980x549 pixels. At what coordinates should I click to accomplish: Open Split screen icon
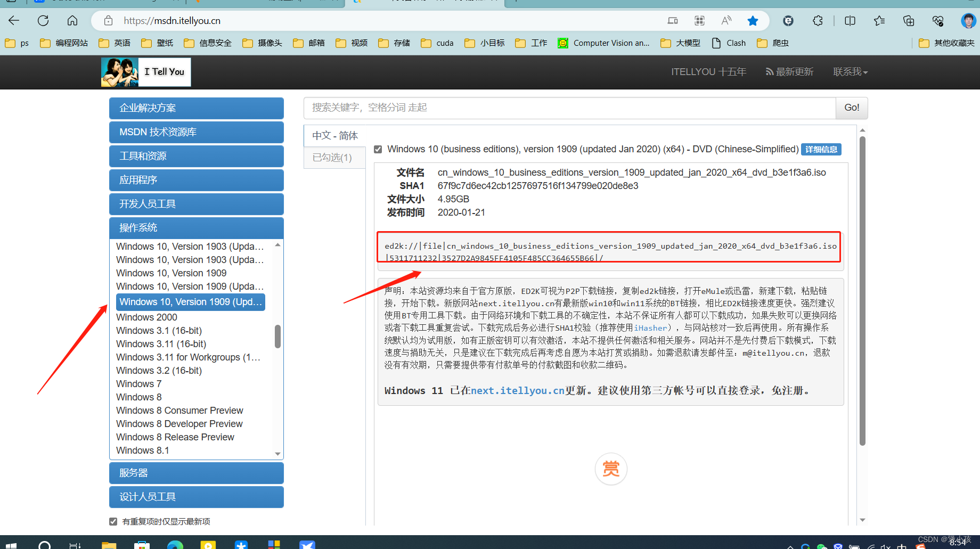coord(850,21)
